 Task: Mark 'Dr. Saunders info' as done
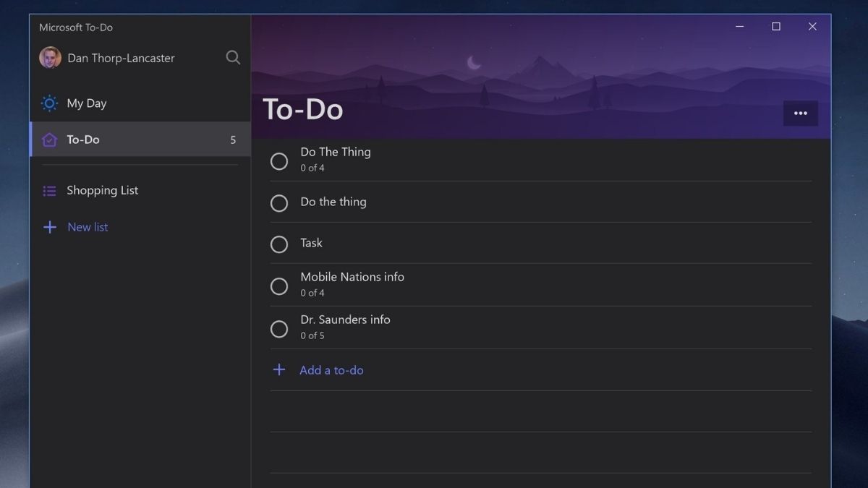279,329
